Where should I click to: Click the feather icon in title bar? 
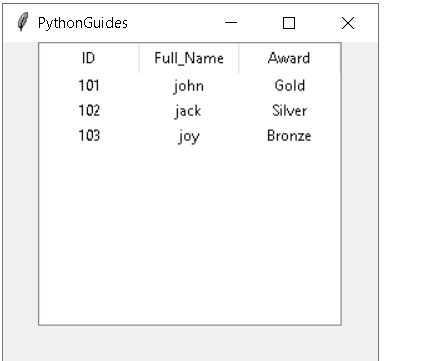22,22
